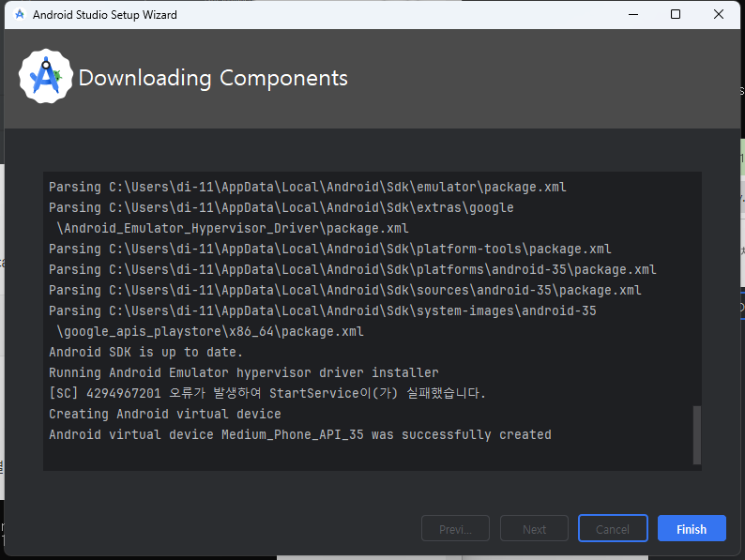Screen dimensions: 745x560
Task: Click 'Medium_Phone_API_35 was successfully created' line
Action: (x=300, y=434)
